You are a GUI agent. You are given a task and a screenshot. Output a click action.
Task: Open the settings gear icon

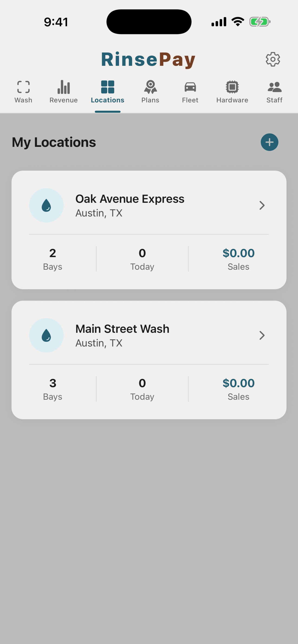(x=272, y=60)
